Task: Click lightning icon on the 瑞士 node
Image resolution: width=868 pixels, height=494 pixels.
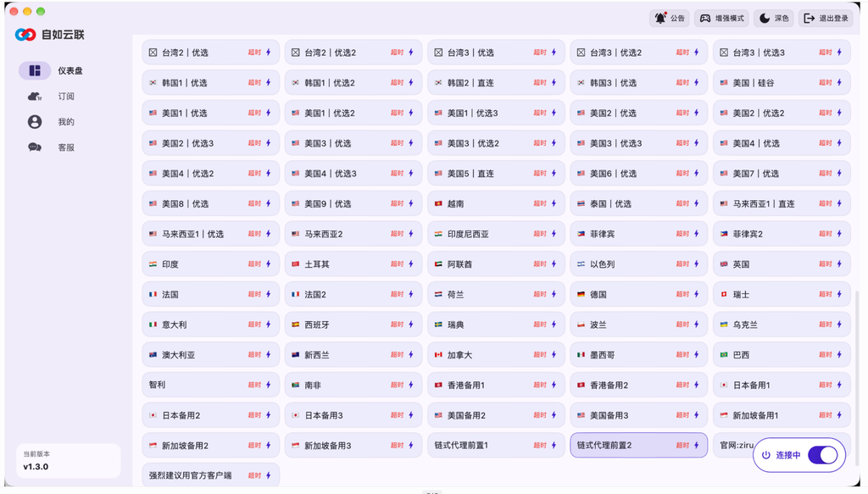Action: 839,294
